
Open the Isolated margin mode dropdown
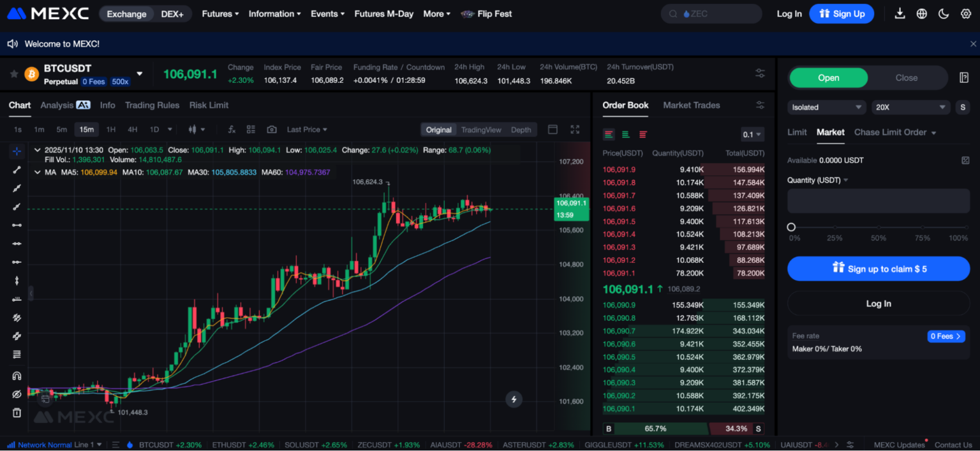pyautogui.click(x=827, y=107)
